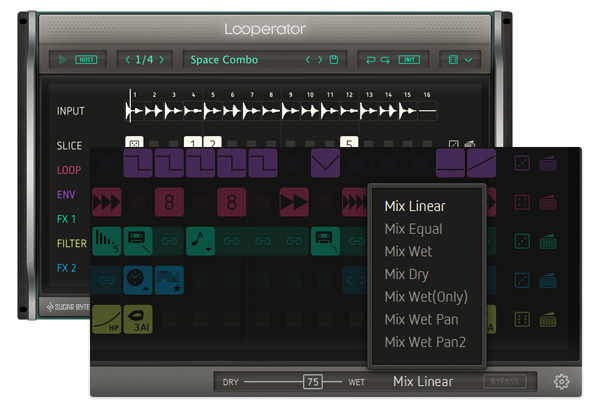
Task: Click the undo arrow icon
Action: click(370, 60)
